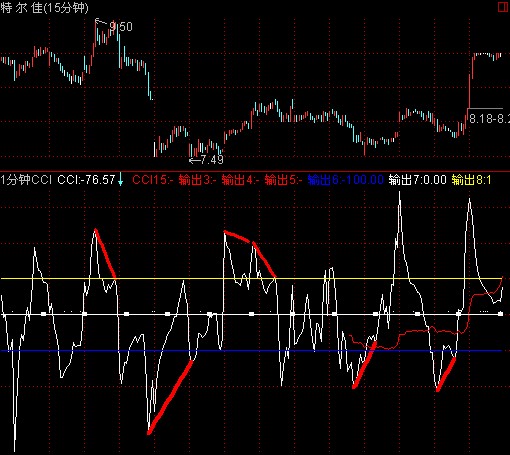The image size is (510, 455).
Task: Select the chart title 特尔佳(15分钟)
Action: coord(44,7)
